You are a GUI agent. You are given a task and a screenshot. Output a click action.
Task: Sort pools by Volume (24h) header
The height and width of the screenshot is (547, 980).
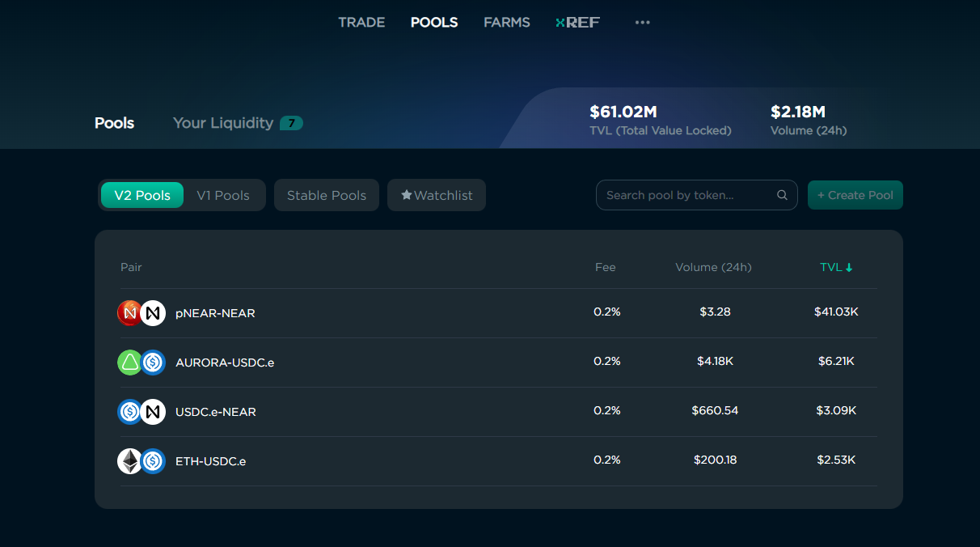[713, 267]
